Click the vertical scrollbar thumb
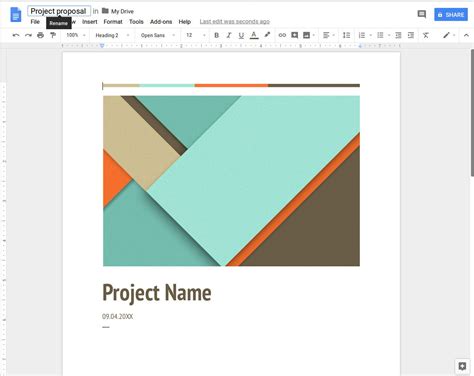The image size is (474, 376). tap(472, 113)
